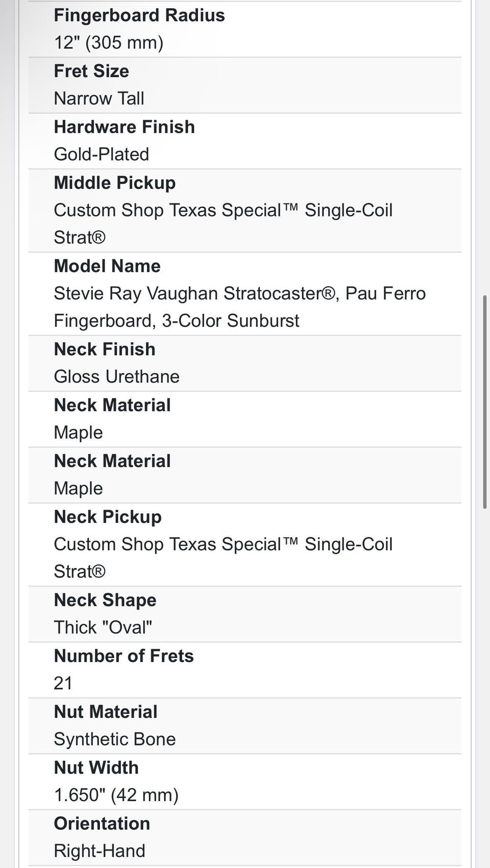Click the Neck Pickup heading
490x868 pixels.
tap(108, 517)
